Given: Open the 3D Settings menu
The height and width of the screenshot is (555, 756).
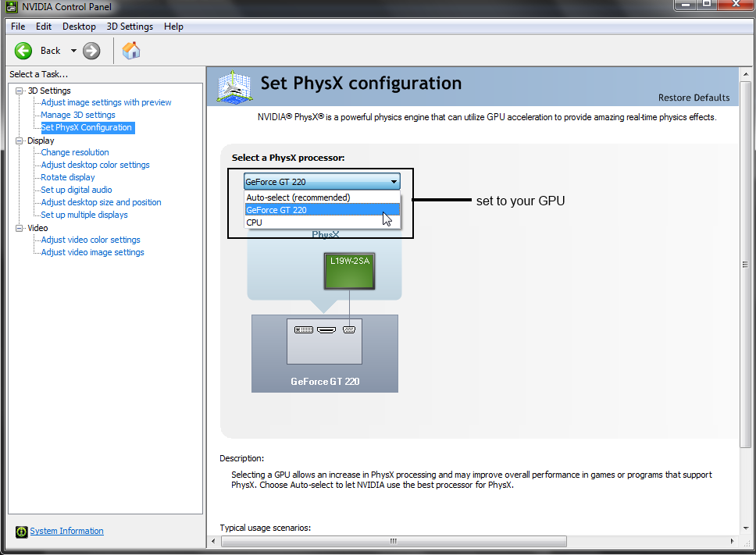Looking at the screenshot, I should point(130,27).
